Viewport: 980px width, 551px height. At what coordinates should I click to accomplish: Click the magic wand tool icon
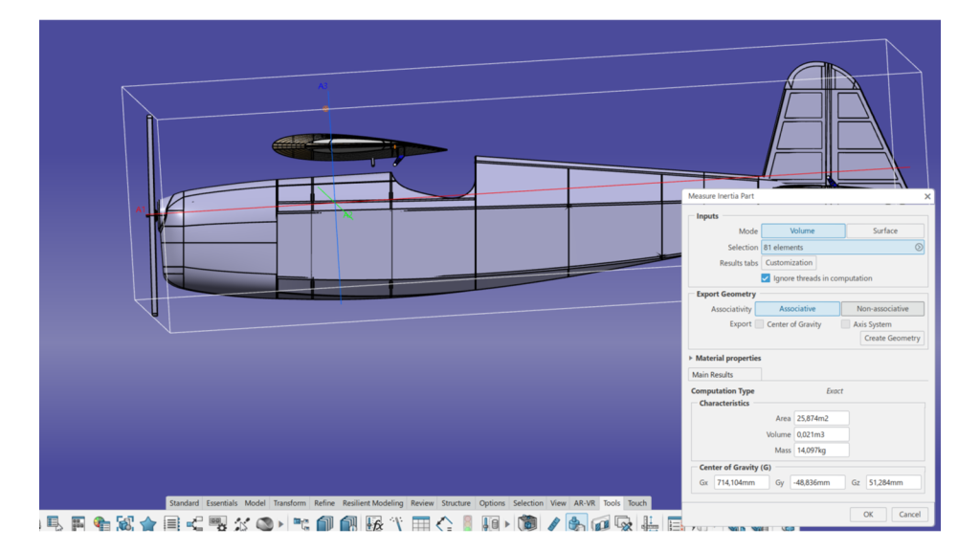pos(397,523)
